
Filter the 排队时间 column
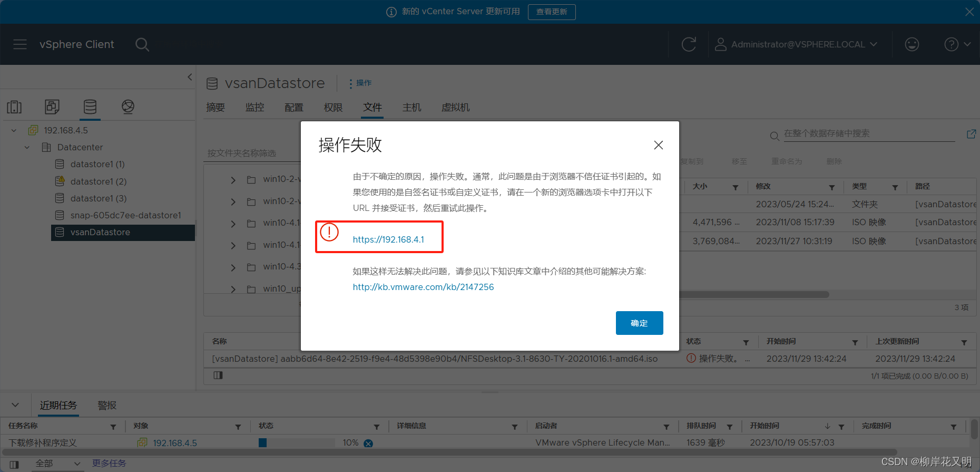pyautogui.click(x=730, y=427)
